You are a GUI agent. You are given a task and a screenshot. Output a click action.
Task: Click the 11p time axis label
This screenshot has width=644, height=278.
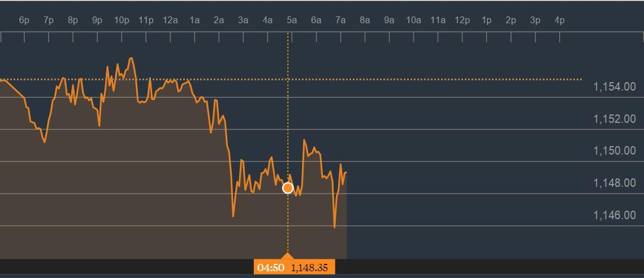pos(146,20)
